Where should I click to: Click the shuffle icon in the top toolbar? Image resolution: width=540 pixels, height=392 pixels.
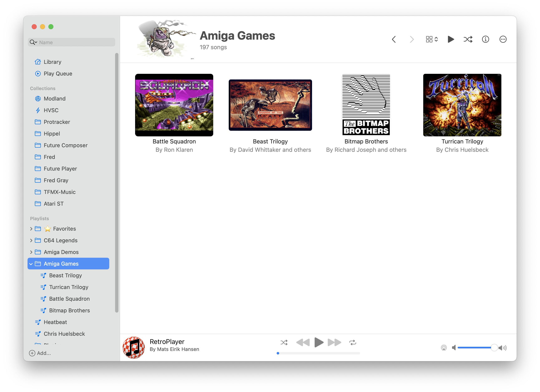click(x=468, y=39)
